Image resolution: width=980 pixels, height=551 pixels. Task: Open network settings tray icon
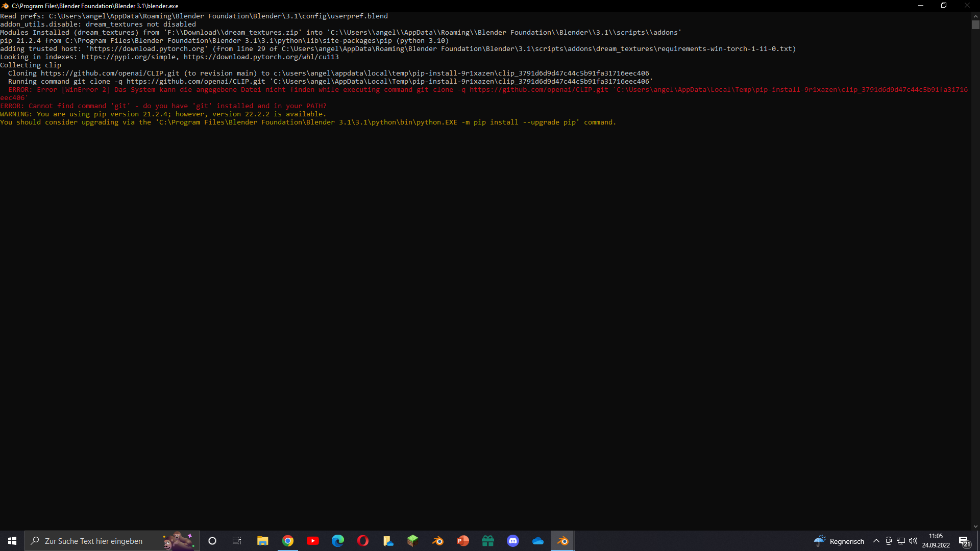pos(901,541)
